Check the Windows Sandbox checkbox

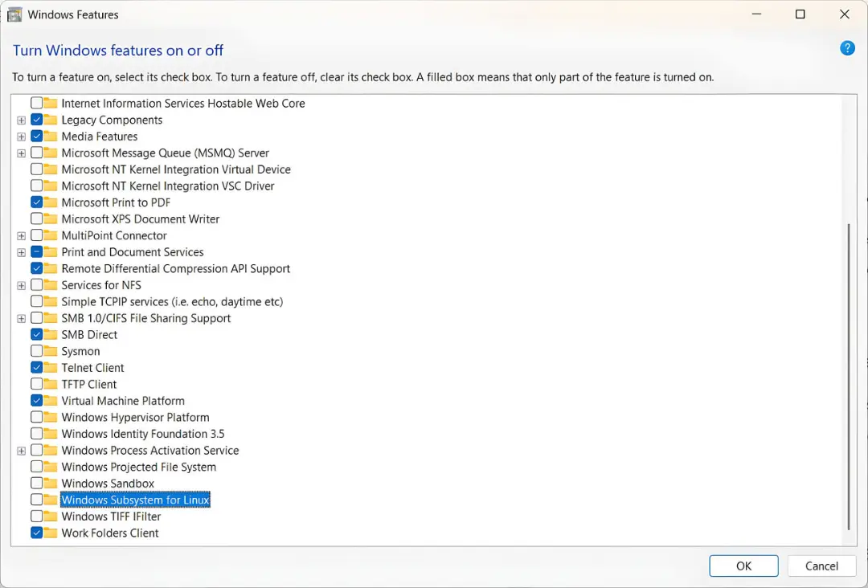click(36, 483)
